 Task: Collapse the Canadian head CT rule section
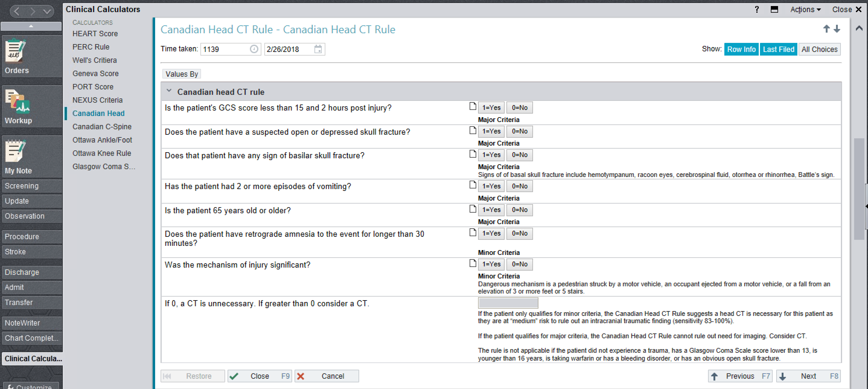click(x=169, y=91)
